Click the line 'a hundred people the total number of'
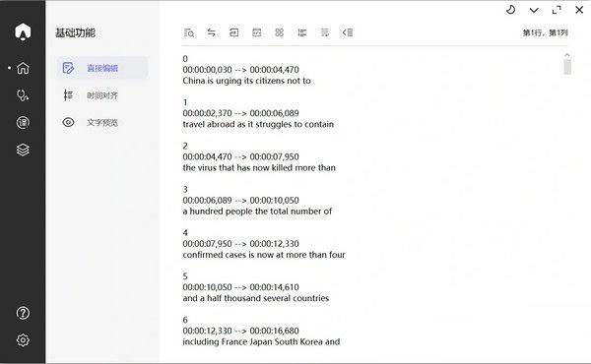 tap(257, 212)
